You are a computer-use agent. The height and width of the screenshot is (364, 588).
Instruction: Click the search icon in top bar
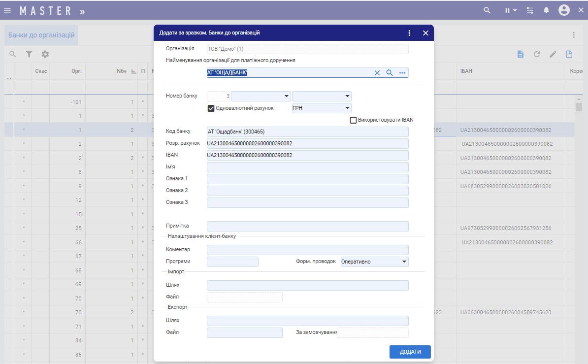(487, 10)
